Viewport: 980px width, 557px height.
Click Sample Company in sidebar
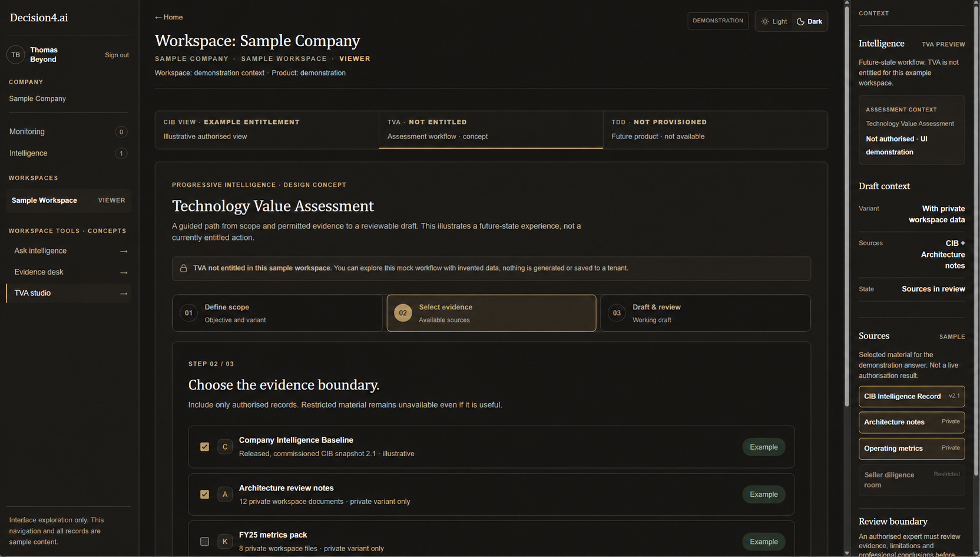pyautogui.click(x=38, y=99)
